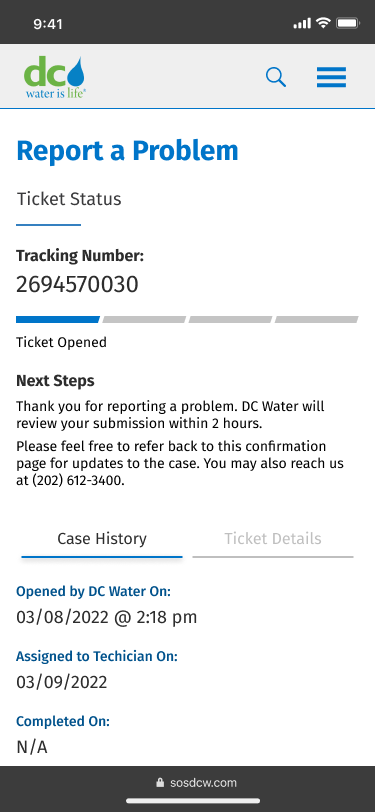375x812 pixels.
Task: Click the last gray progress segment
Action: pyautogui.click(x=316, y=320)
